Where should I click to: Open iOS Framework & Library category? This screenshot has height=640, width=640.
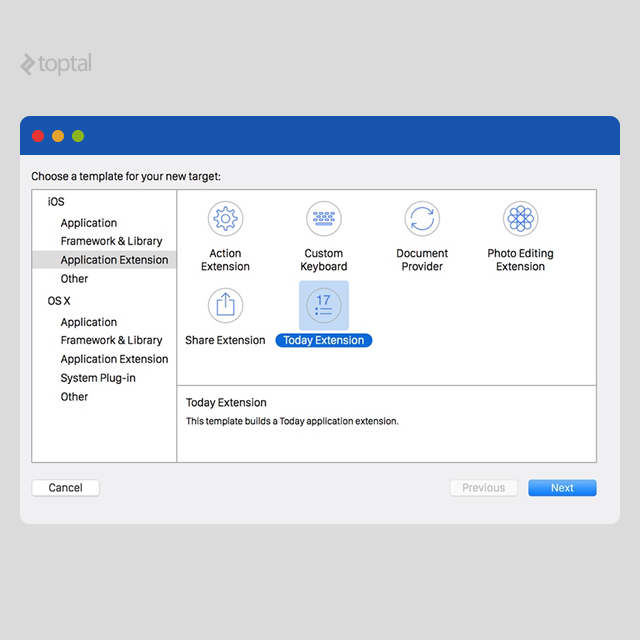pyautogui.click(x=111, y=241)
